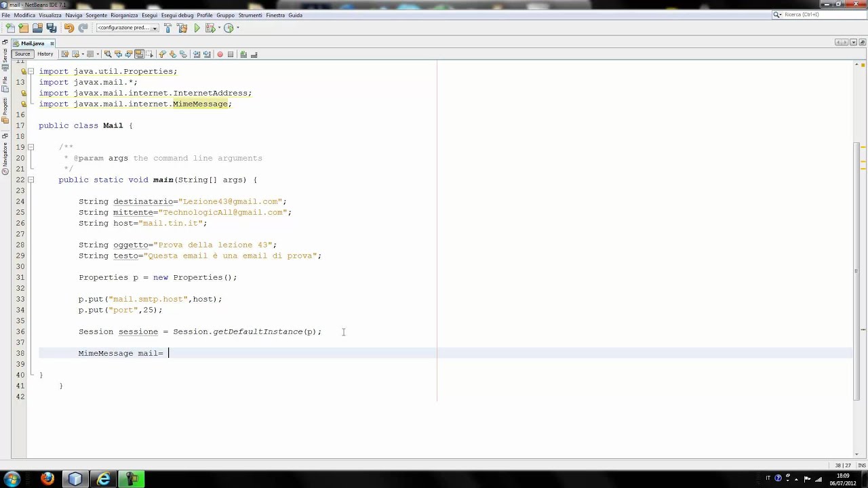Click the IT language indicator in tray
Screen dimensions: 868x488
(x=768, y=479)
